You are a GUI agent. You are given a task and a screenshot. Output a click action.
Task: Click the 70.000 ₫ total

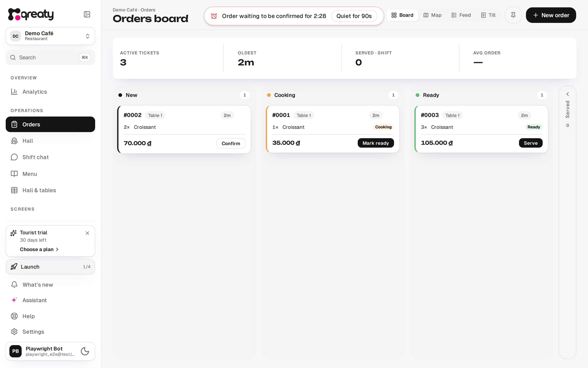[138, 143]
